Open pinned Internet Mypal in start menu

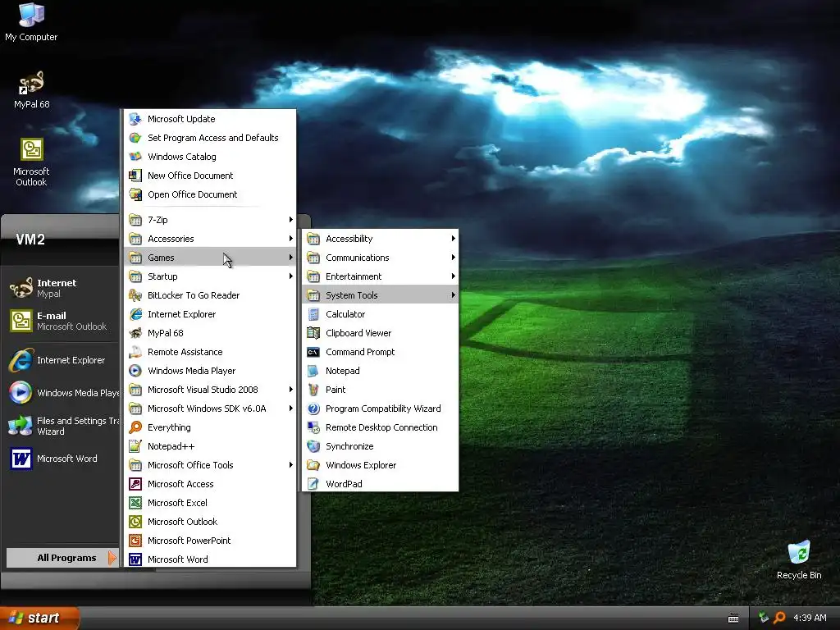(x=62, y=288)
